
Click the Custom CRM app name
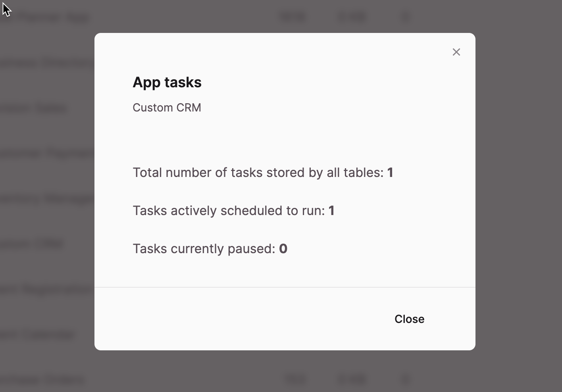coord(167,108)
